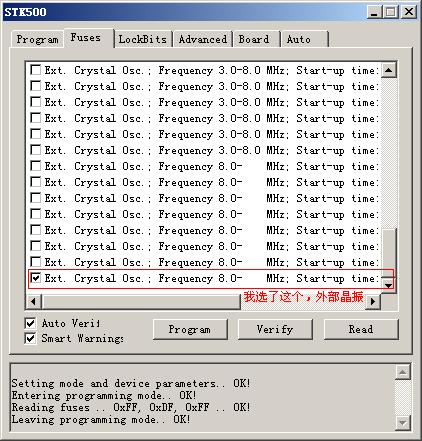422x441 pixels.
Task: Click the horizontal scroll-left arrow
Action: [x=34, y=302]
